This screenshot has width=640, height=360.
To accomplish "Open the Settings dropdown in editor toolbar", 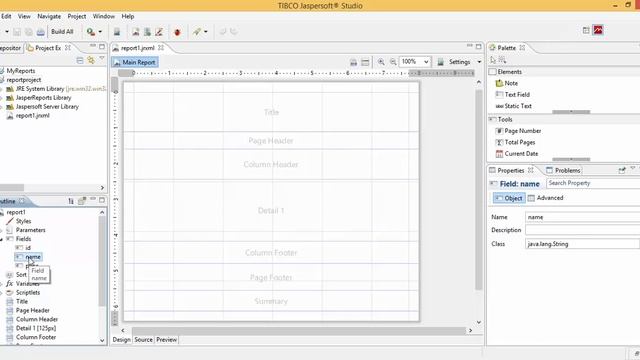I will pyautogui.click(x=479, y=62).
